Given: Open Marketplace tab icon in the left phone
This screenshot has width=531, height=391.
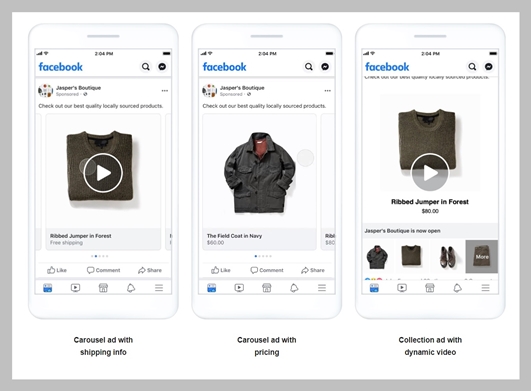Looking at the screenshot, I should (103, 288).
